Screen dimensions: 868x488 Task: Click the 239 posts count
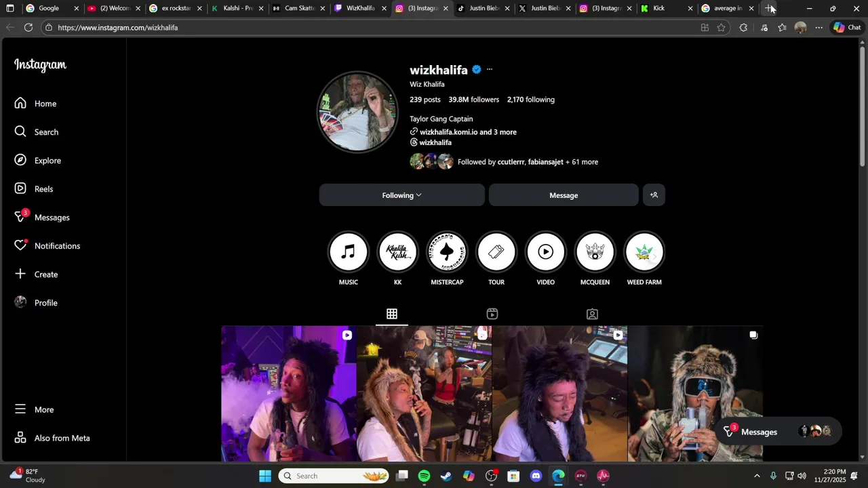(x=425, y=100)
